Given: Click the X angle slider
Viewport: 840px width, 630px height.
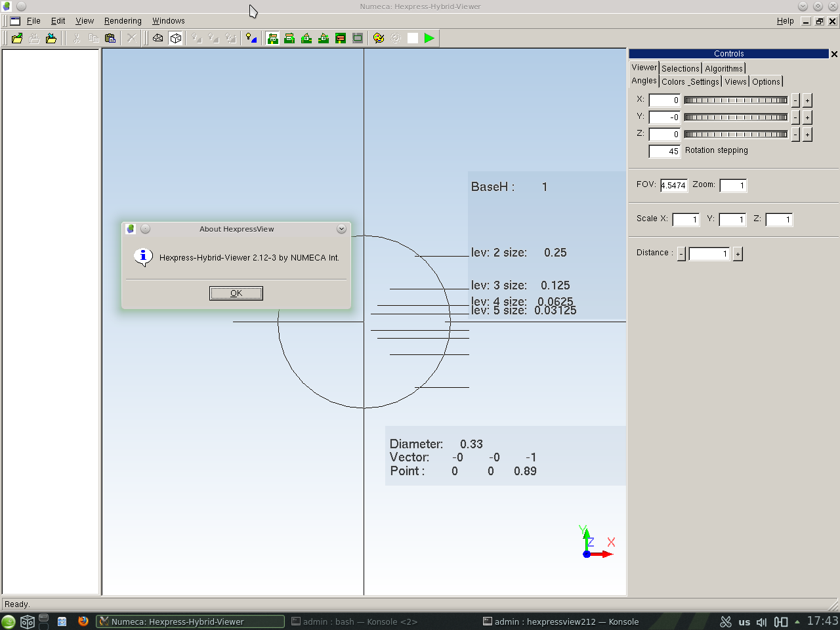Looking at the screenshot, I should (x=736, y=100).
